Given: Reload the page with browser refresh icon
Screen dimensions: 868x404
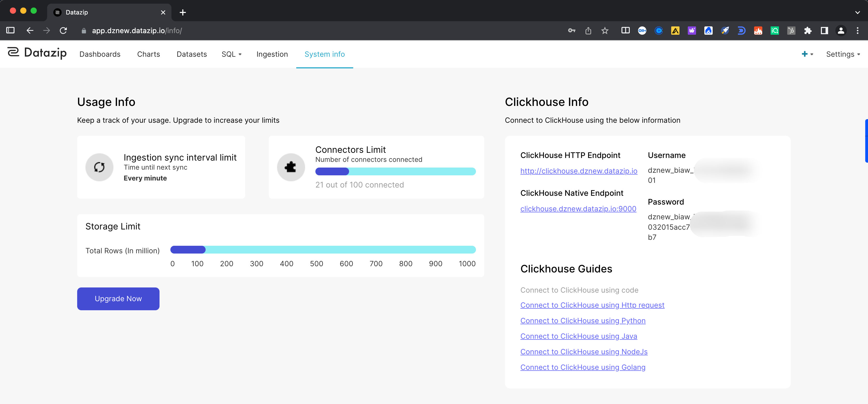Looking at the screenshot, I should 63,31.
